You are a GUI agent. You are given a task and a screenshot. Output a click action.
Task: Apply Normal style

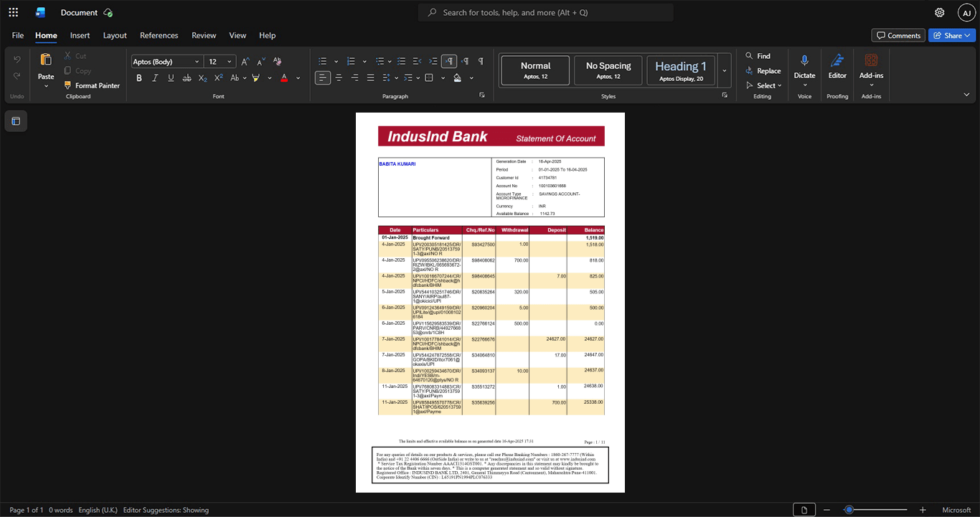tap(535, 70)
